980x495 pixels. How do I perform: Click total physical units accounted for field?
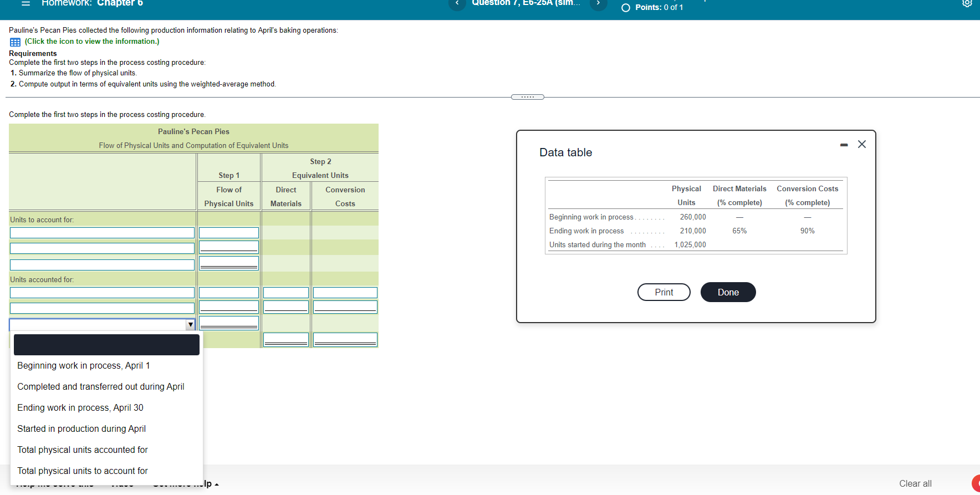tap(229, 323)
